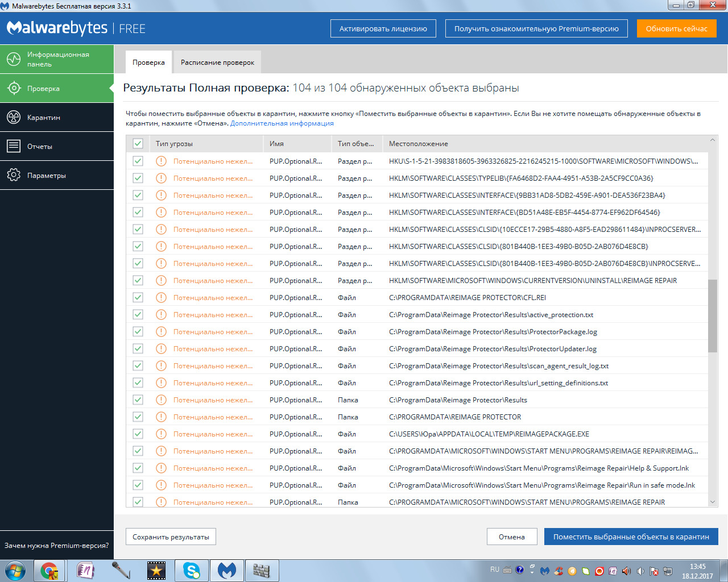Open the Reports list icon in sidebar
This screenshot has width=728, height=582.
14,146
